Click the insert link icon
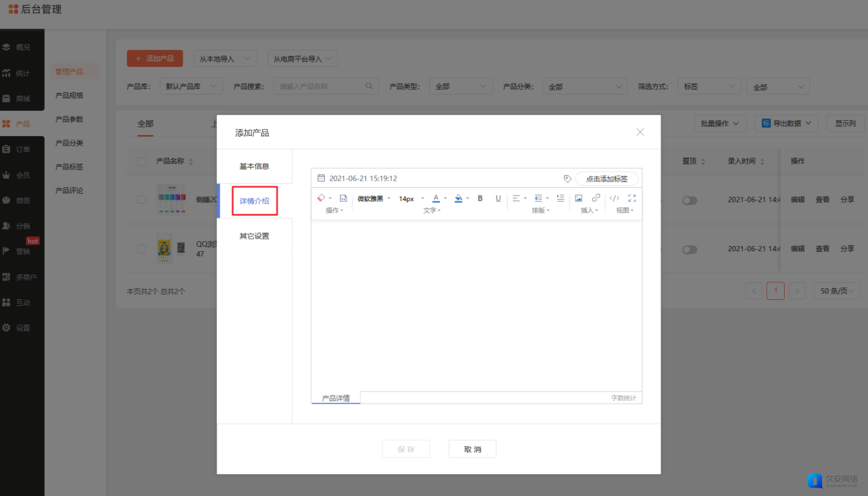The height and width of the screenshot is (496, 868). click(596, 198)
